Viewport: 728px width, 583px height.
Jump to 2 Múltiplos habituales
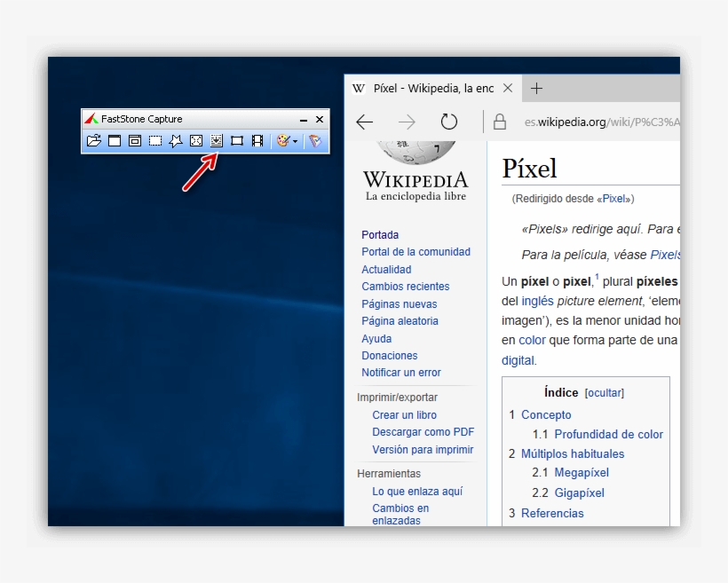pyautogui.click(x=573, y=453)
